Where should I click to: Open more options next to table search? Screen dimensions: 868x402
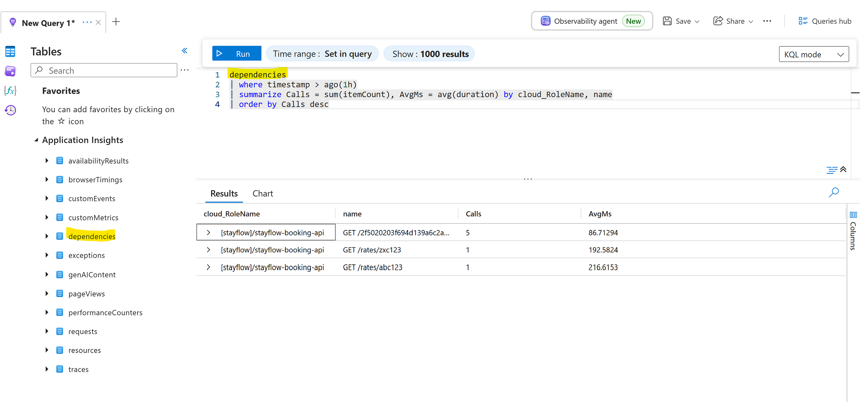point(185,70)
